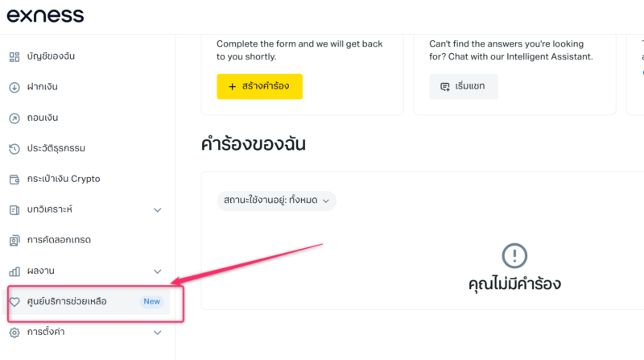The width and height of the screenshot is (644, 360).
Task: Open the สถานะใช้งานอยู่ status filter dropdown
Action: click(x=276, y=201)
